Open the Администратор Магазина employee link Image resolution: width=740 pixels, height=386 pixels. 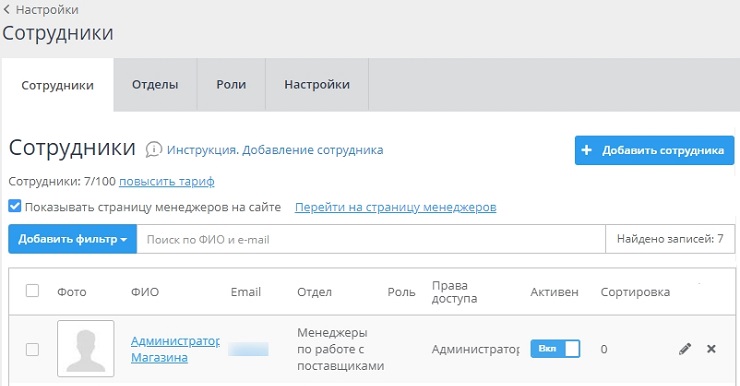[175, 349]
